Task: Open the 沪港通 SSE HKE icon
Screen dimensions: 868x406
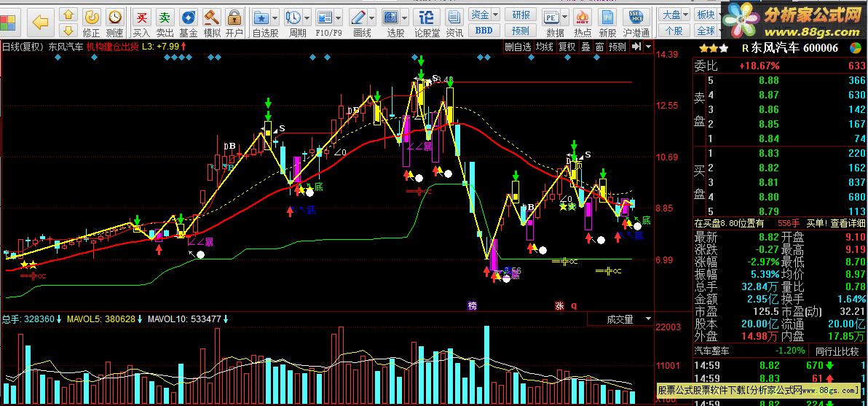Action: [x=636, y=17]
